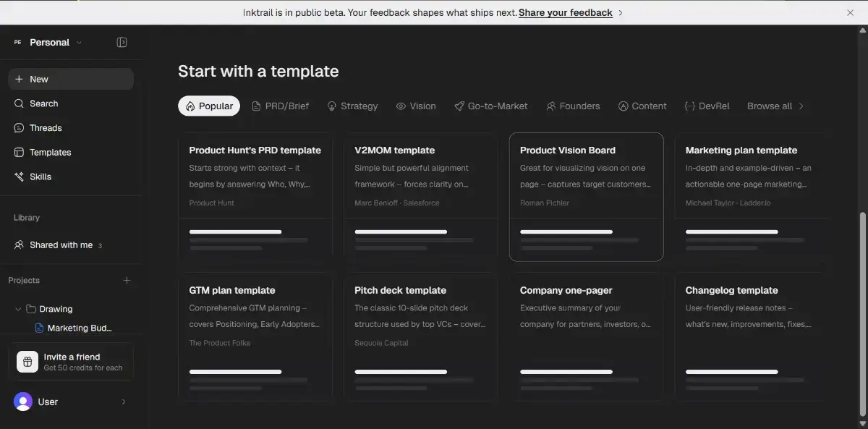Open Product Hunt's PRD template card
The height and width of the screenshot is (429, 868).
click(x=255, y=197)
